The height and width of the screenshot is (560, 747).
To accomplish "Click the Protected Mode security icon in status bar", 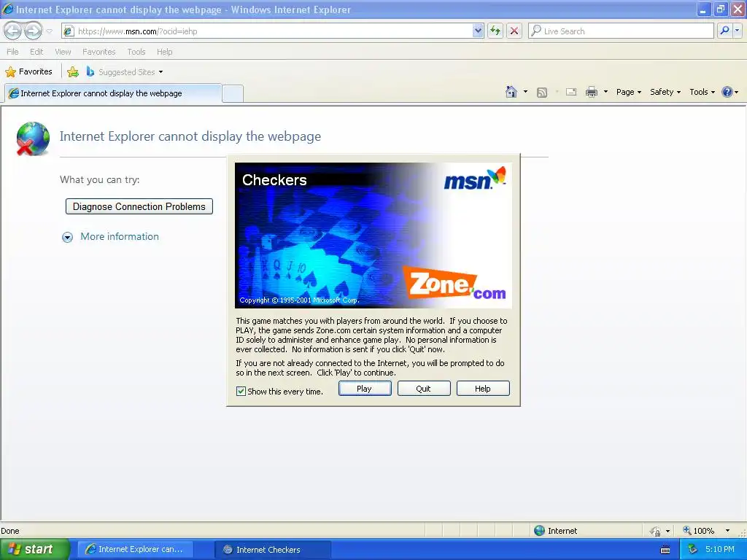I will click(656, 531).
